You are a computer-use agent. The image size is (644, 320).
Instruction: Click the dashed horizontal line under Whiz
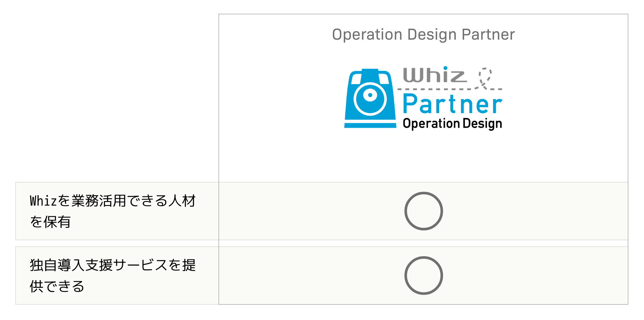[x=450, y=89]
